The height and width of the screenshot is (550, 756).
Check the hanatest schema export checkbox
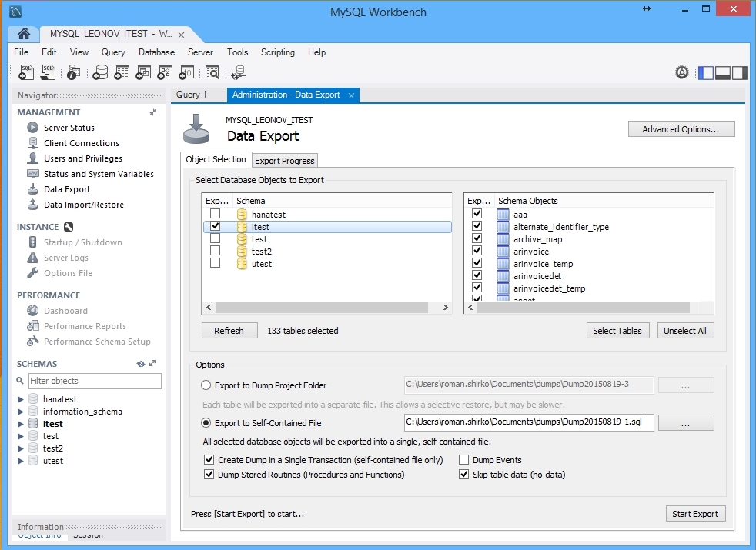(x=216, y=214)
